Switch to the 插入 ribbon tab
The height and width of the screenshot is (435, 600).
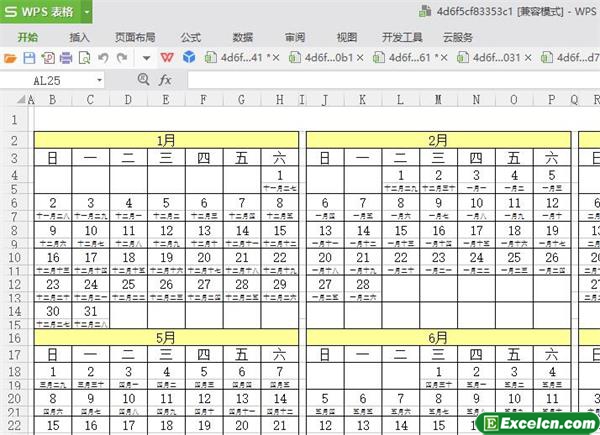79,37
